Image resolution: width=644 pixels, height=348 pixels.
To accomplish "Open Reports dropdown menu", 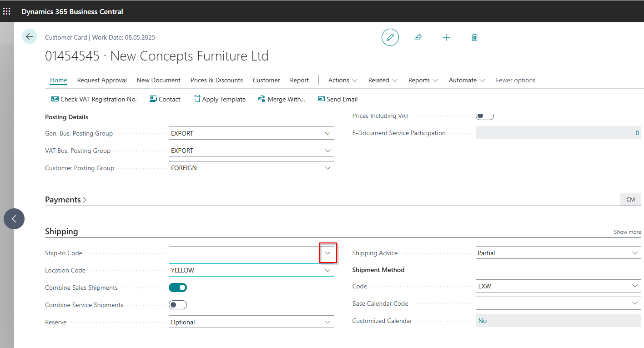I will (423, 80).
